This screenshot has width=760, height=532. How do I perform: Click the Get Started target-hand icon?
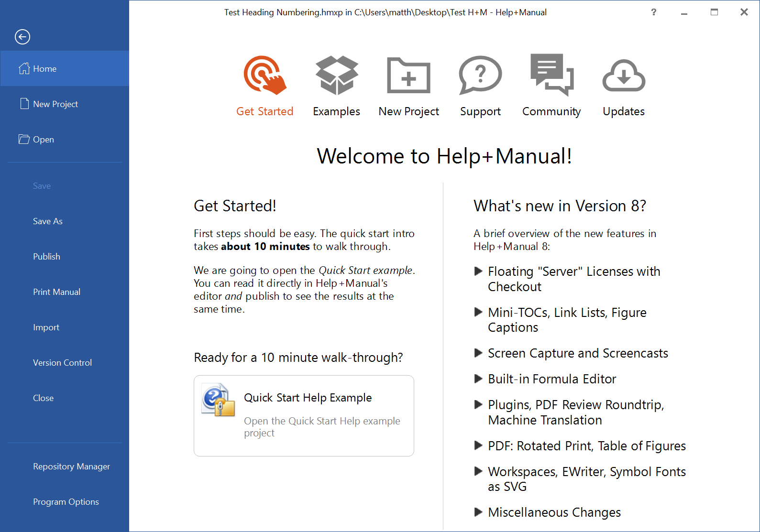coord(265,75)
